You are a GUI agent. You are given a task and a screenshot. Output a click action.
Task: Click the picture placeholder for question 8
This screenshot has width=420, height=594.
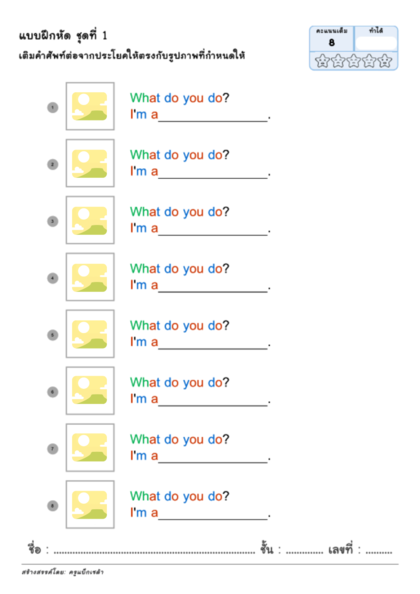coord(90,504)
